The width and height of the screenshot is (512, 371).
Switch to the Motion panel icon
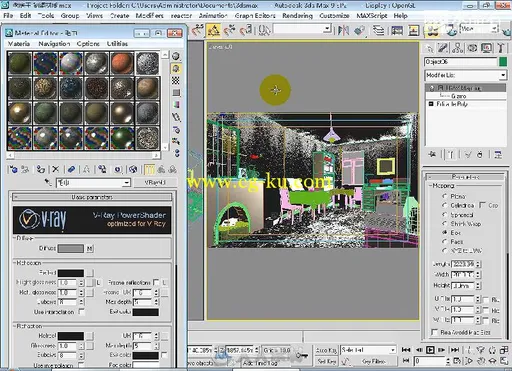[472, 48]
